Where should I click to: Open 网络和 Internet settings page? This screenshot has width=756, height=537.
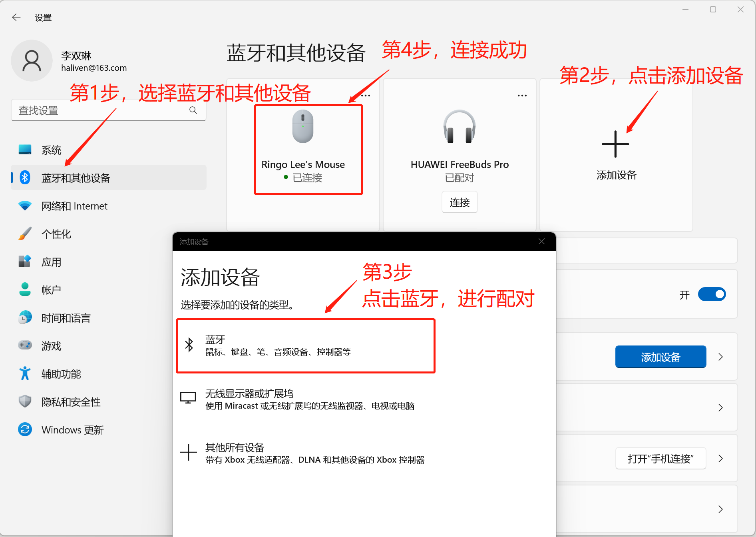(x=74, y=206)
